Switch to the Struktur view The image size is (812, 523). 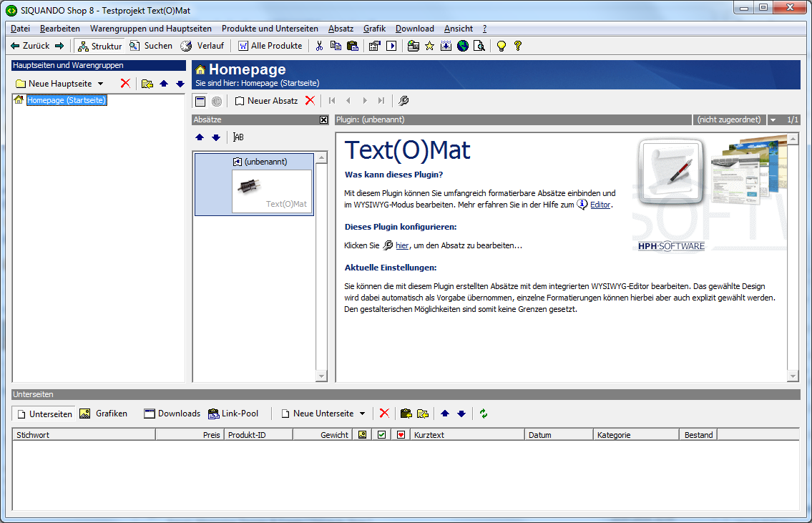[x=99, y=46]
